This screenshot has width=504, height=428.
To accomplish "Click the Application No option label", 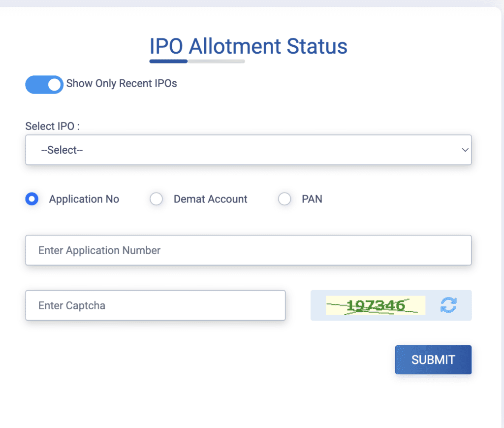I will point(84,199).
